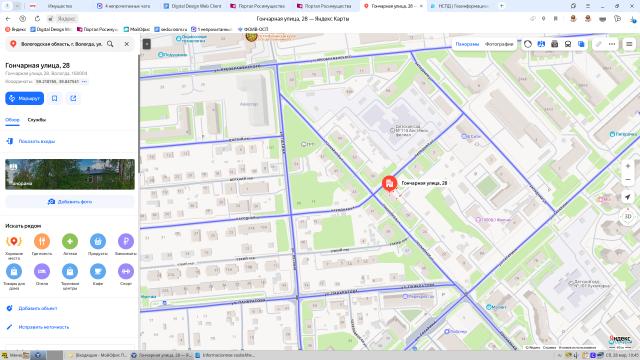Image resolution: width=640 pixels, height=360 pixels.
Task: Open the map layers type switcher
Action: (x=581, y=44)
